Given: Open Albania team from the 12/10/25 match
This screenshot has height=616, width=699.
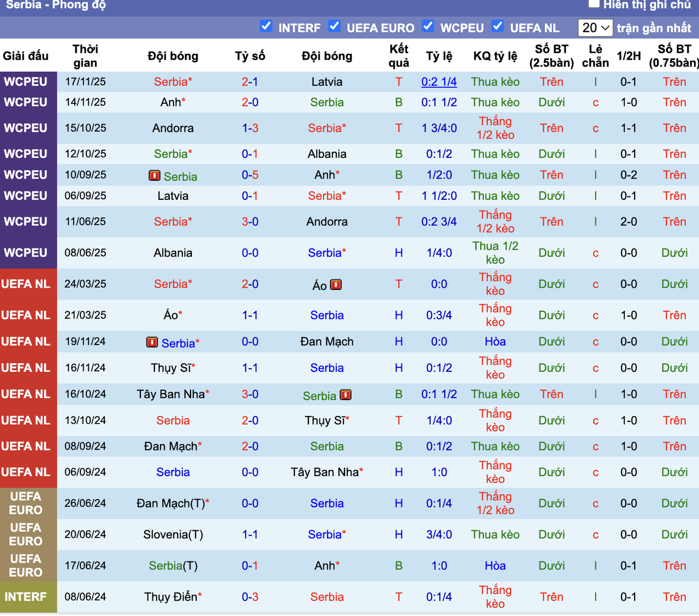Looking at the screenshot, I should coord(327,154).
